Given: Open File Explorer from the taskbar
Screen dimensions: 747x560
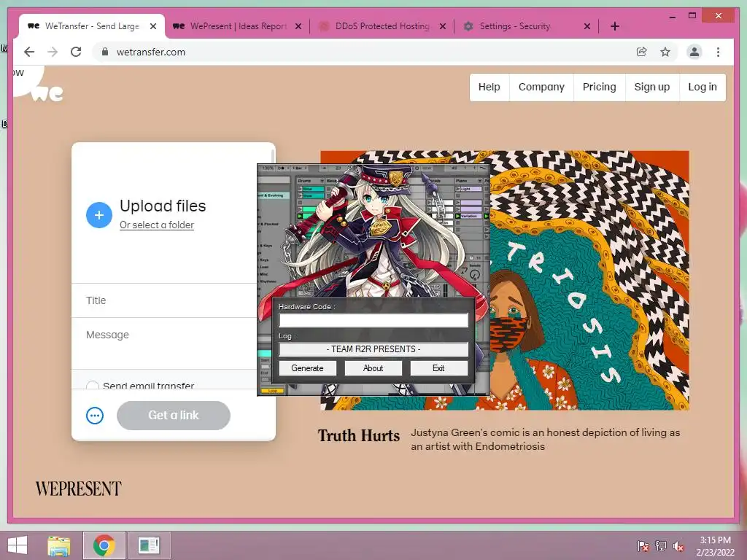Looking at the screenshot, I should (x=58, y=545).
